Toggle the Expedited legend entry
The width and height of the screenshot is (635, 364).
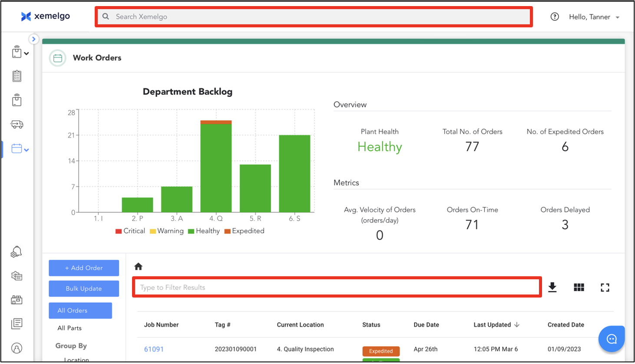tap(244, 231)
